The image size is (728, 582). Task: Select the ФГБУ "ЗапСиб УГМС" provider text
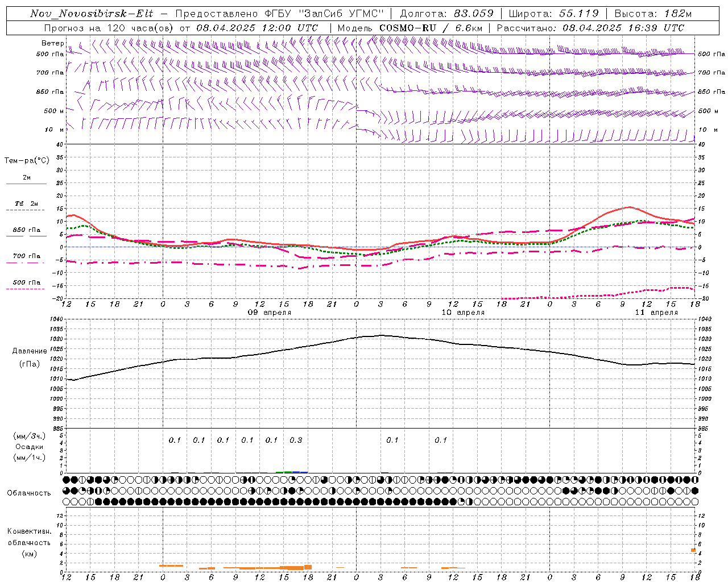tap(324, 14)
